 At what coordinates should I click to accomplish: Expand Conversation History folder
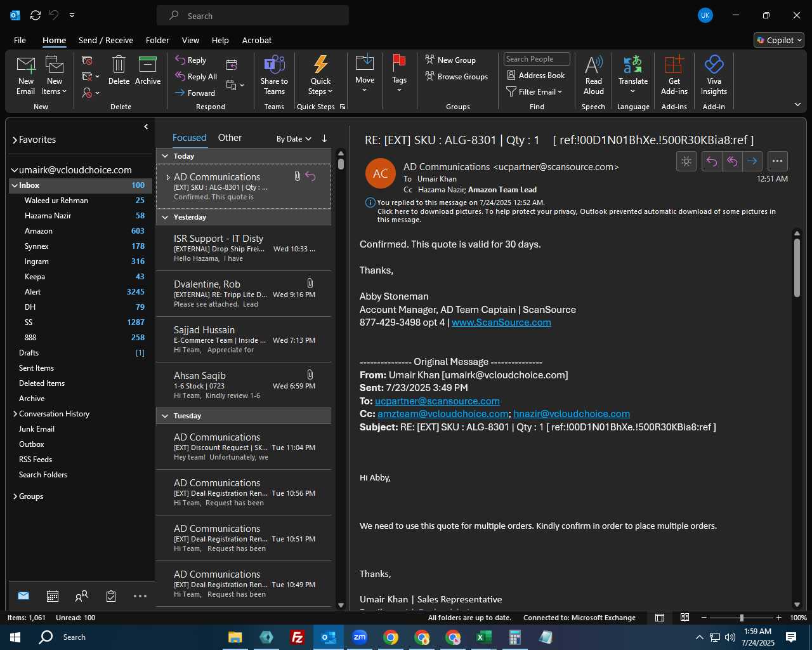pyautogui.click(x=15, y=414)
